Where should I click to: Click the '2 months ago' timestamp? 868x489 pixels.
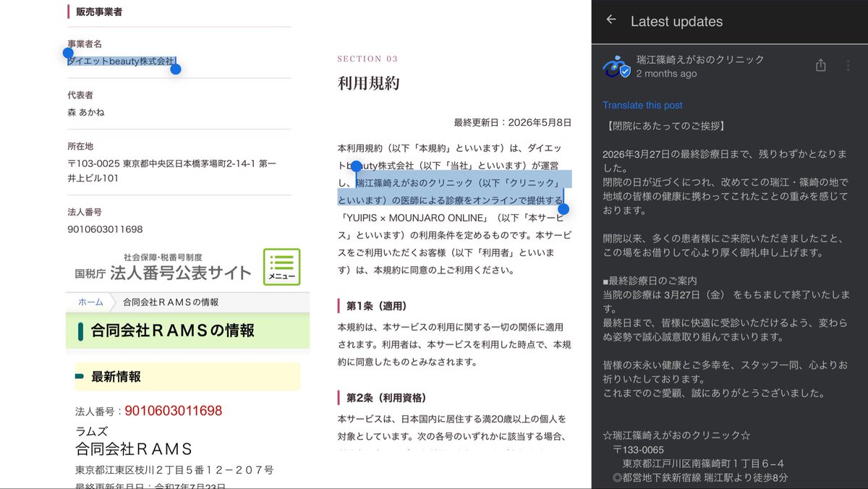[x=667, y=74]
